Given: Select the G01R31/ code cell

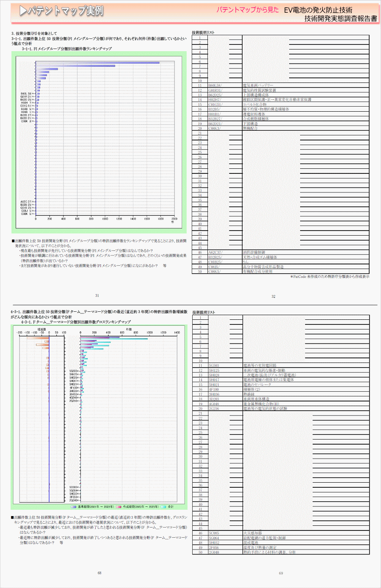Looking at the screenshot, I should pyautogui.click(x=215, y=90).
